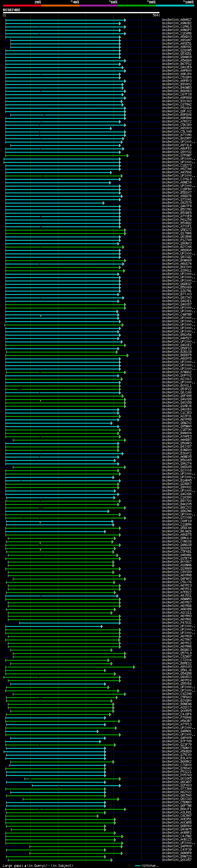Click the yellow large-gap triangle legend icon
The image size is (197, 868).
pos(25,865)
